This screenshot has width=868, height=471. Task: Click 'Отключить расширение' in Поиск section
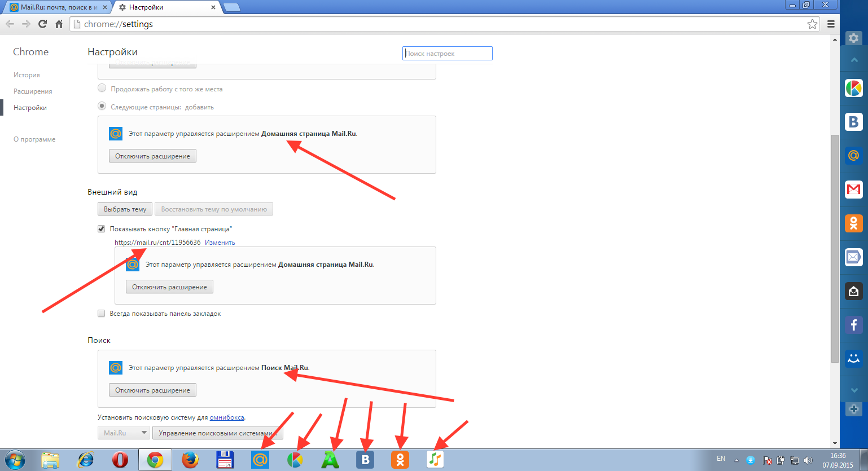point(152,390)
